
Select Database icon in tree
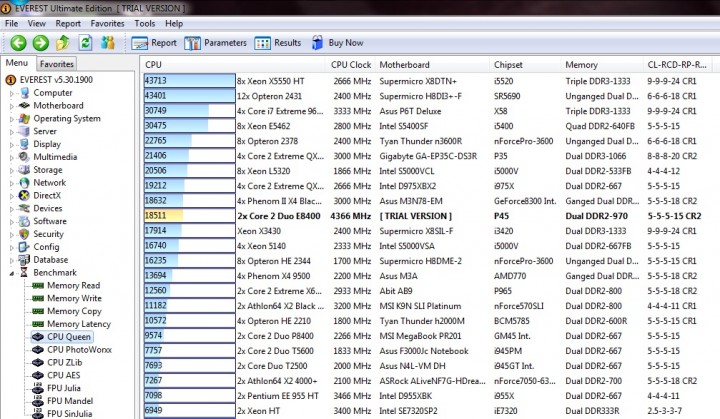click(24, 260)
